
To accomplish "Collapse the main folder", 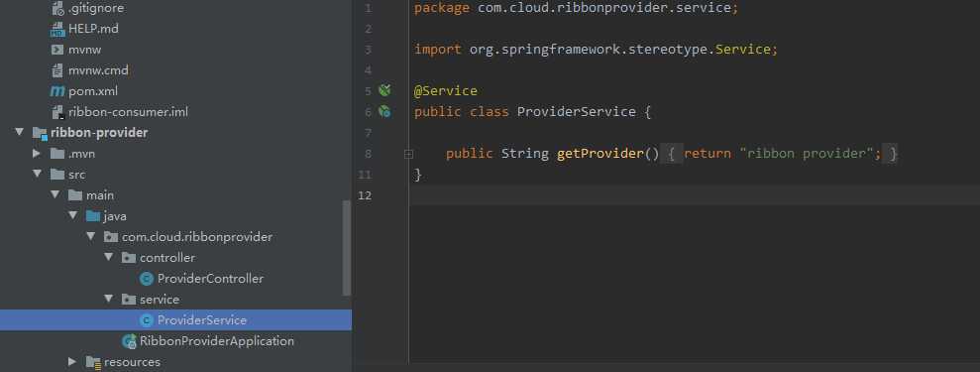I will coord(55,195).
